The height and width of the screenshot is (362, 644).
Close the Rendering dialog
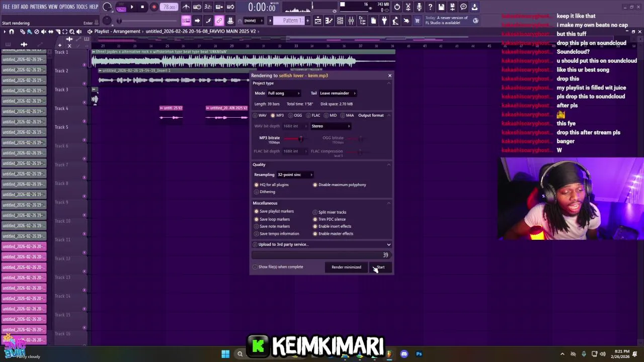tap(389, 75)
